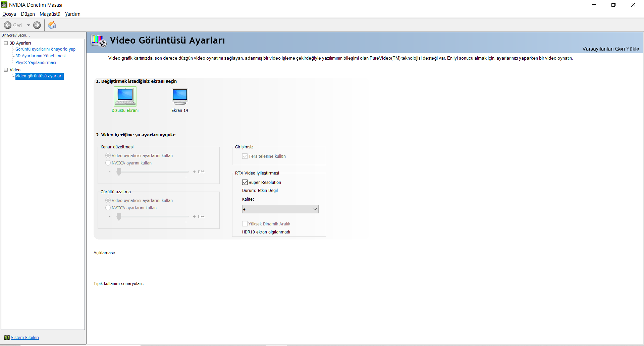The height and width of the screenshot is (346, 644).
Task: Click the Video Görüntüsü Ayarları header icon
Action: 99,41
